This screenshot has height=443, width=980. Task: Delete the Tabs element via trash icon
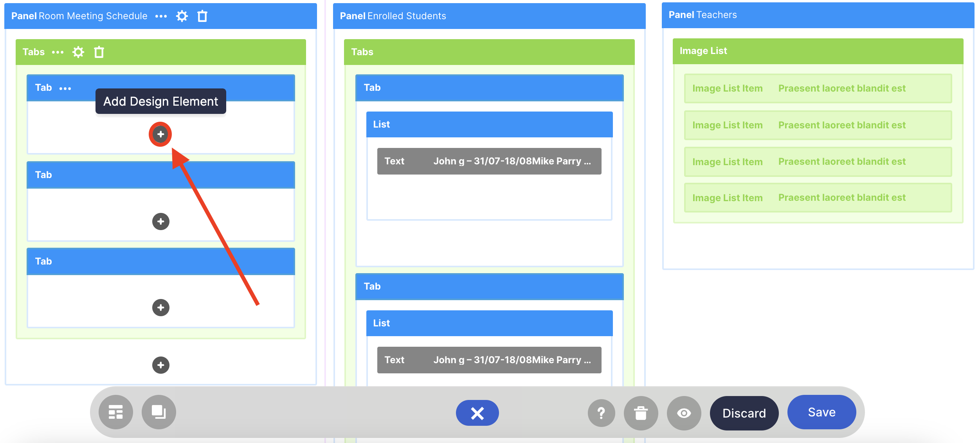click(x=99, y=52)
